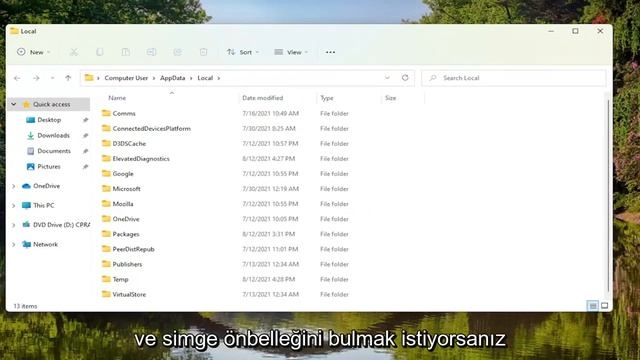The width and height of the screenshot is (640, 360).
Task: Click pin icon next to Desktop
Action: 85,120
